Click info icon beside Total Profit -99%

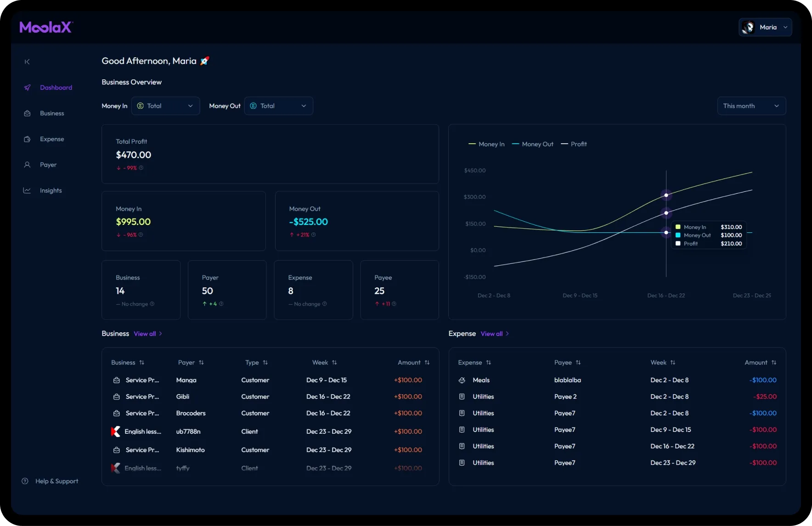point(141,168)
